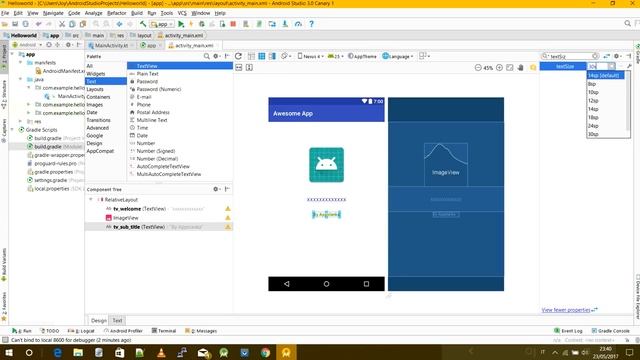Click the Zoom In plus icon
The height and width of the screenshot is (360, 640).
coord(499,67)
